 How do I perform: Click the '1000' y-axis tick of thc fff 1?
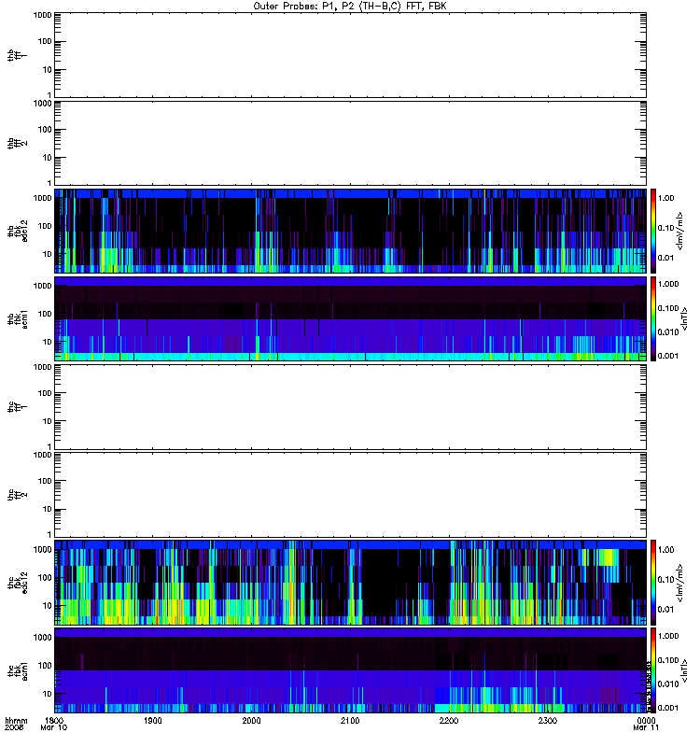[x=42, y=367]
